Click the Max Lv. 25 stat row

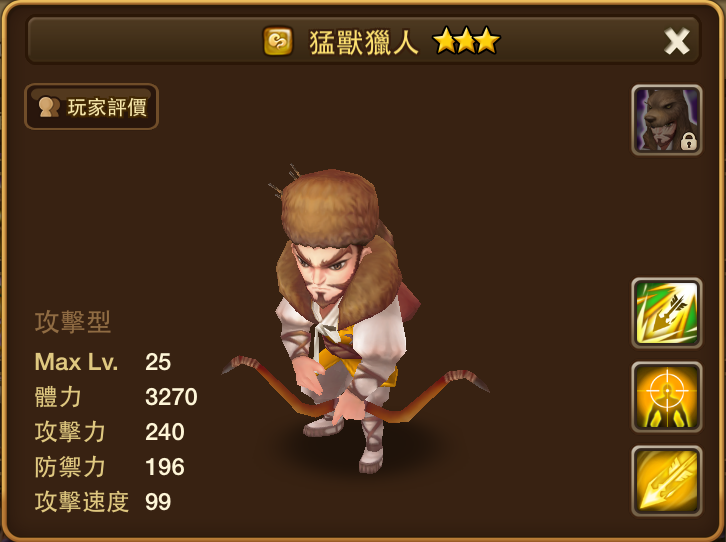103,362
